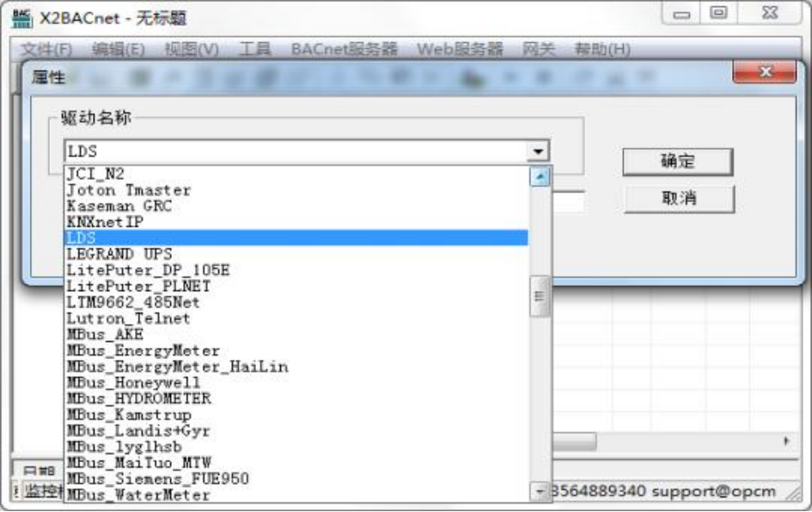Select JCI_N2 from the list
Viewport: 812px width, 512px height.
(x=296, y=174)
